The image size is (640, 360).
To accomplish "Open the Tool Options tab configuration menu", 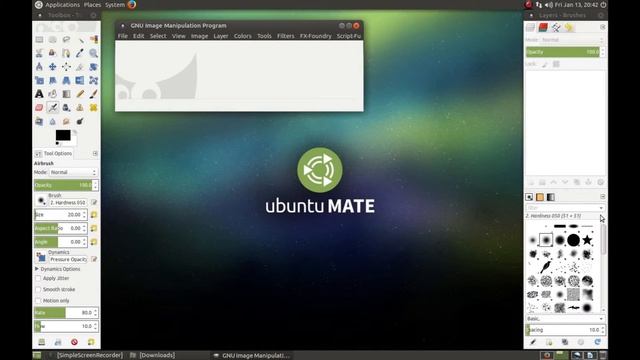I will (95, 153).
